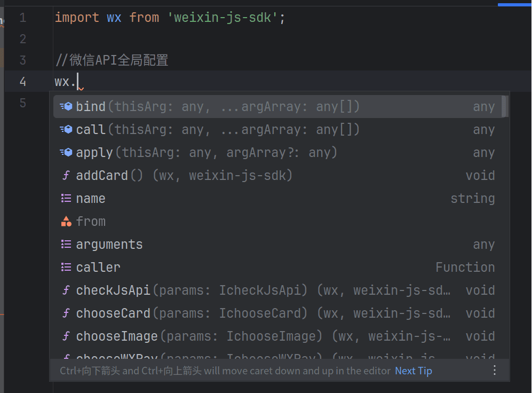Place caret in the 'weixin-js-sdk' import string
This screenshot has width=532, height=393.
pyautogui.click(x=223, y=18)
